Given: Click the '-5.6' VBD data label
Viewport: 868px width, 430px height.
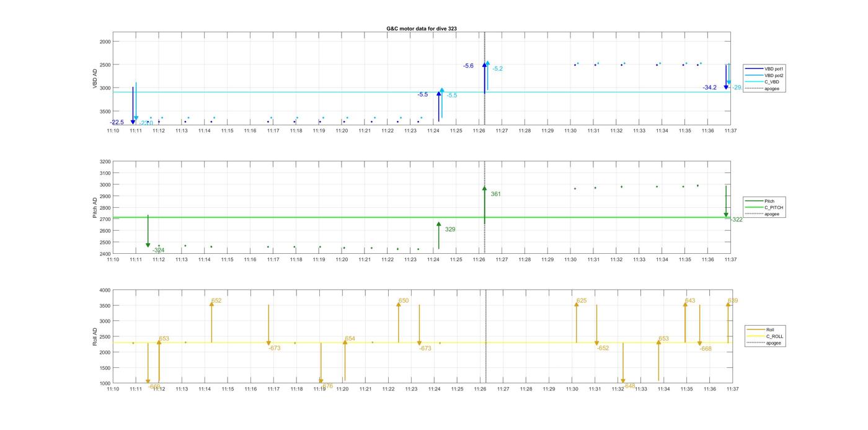Looking at the screenshot, I should click(x=468, y=66).
